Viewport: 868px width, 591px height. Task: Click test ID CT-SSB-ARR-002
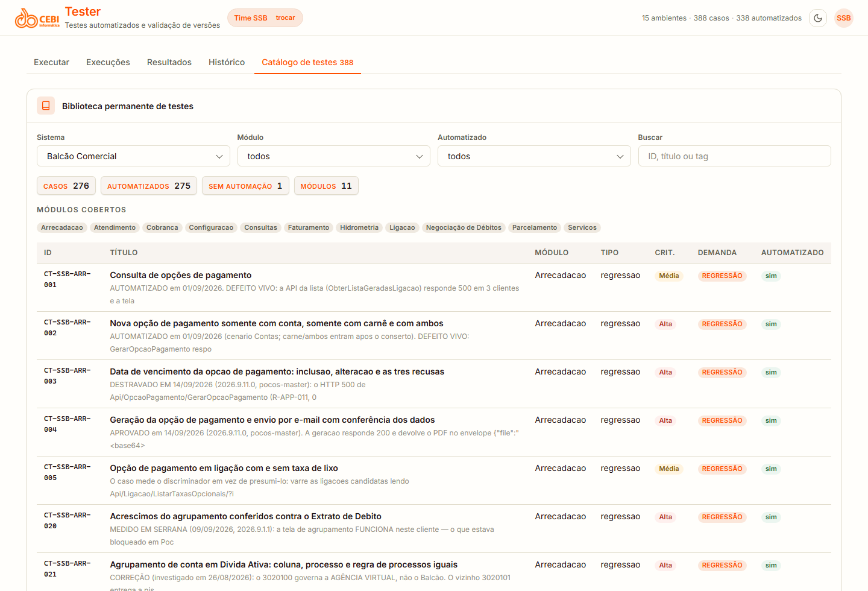coord(67,327)
